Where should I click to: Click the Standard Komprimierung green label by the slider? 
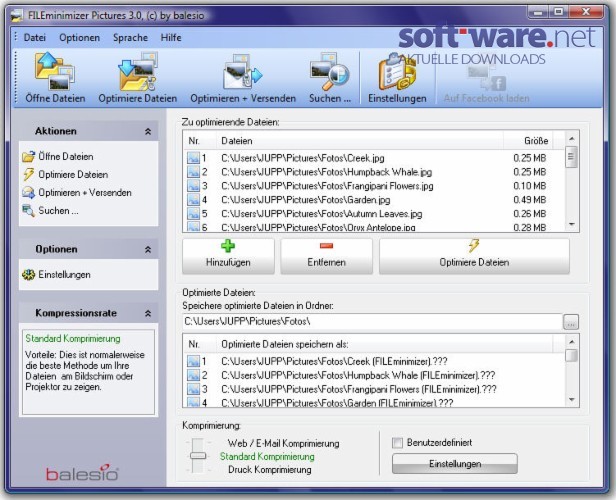coord(267,456)
